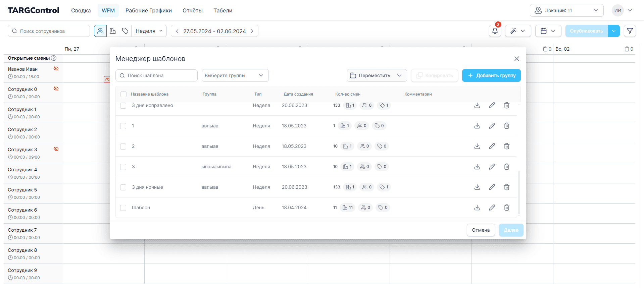This screenshot has width=644, height=288.
Task: Select the tags view icon
Action: click(x=125, y=31)
